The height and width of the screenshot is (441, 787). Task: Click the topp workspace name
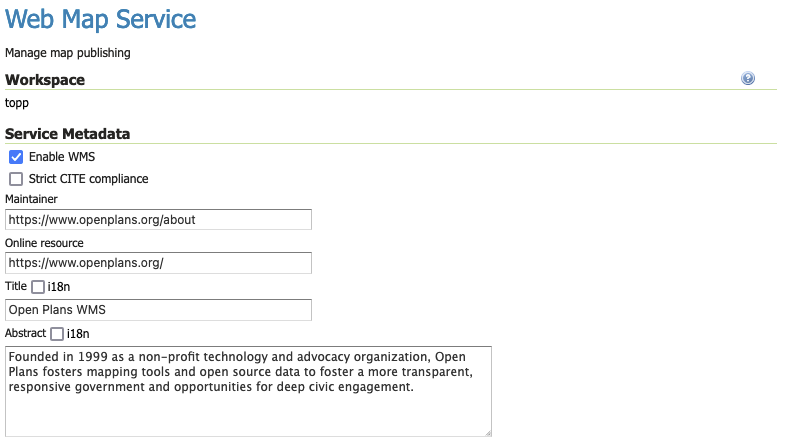click(x=18, y=102)
